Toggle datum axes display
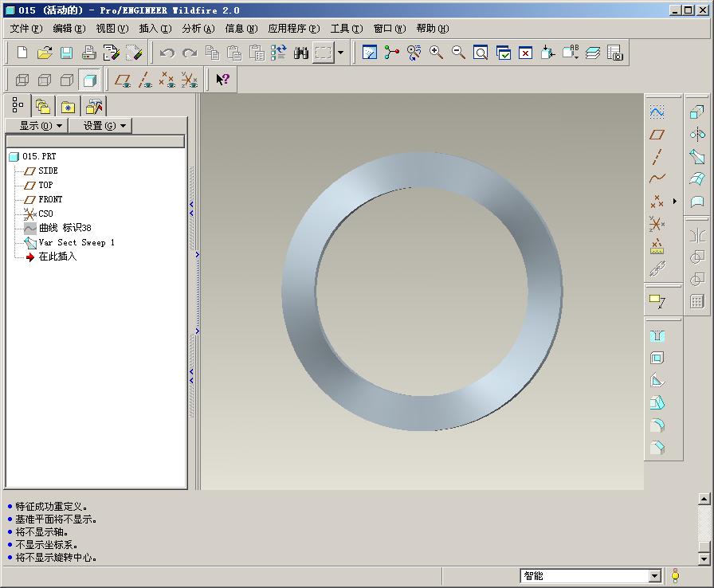The height and width of the screenshot is (588, 714). (x=145, y=80)
